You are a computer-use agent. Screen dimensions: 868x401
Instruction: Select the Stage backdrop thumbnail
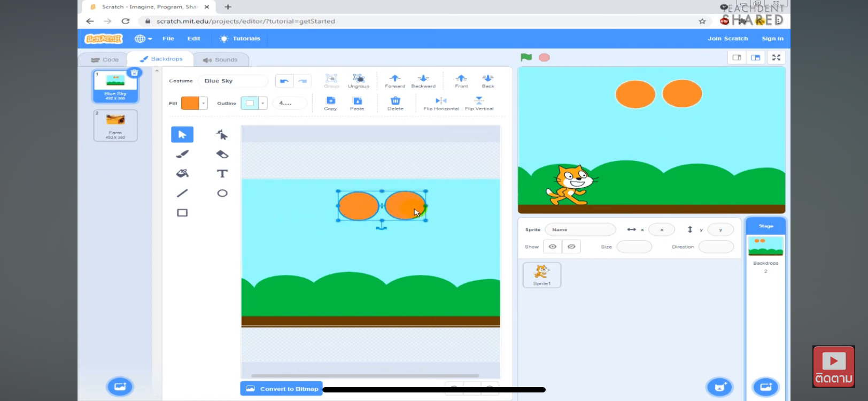click(x=766, y=246)
